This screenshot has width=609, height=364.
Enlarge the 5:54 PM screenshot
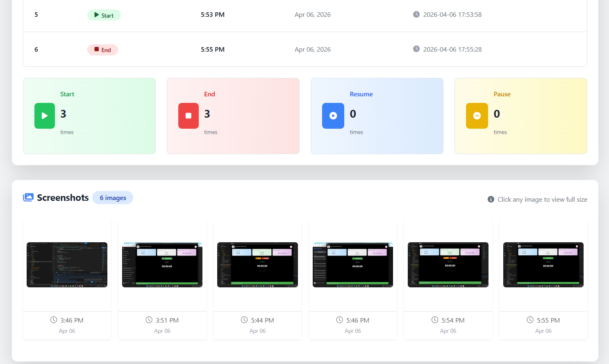click(448, 265)
